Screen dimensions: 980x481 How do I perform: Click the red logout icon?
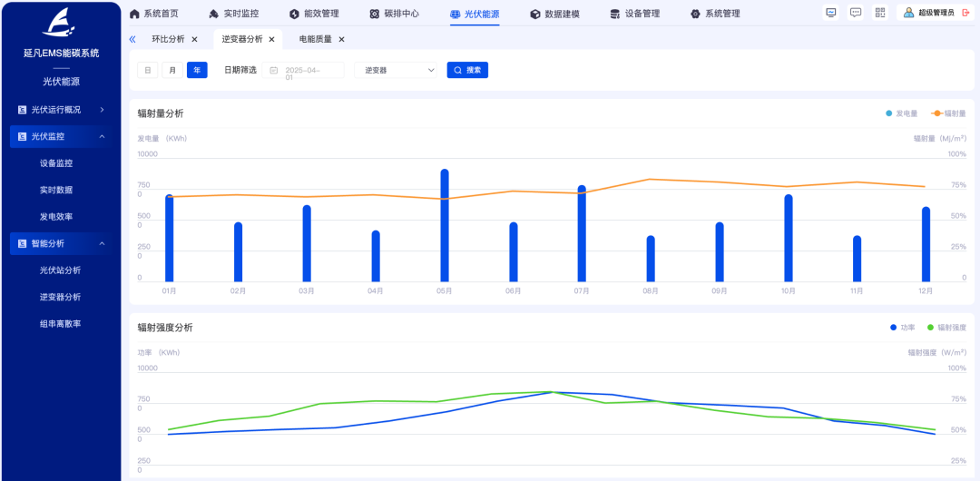(965, 13)
